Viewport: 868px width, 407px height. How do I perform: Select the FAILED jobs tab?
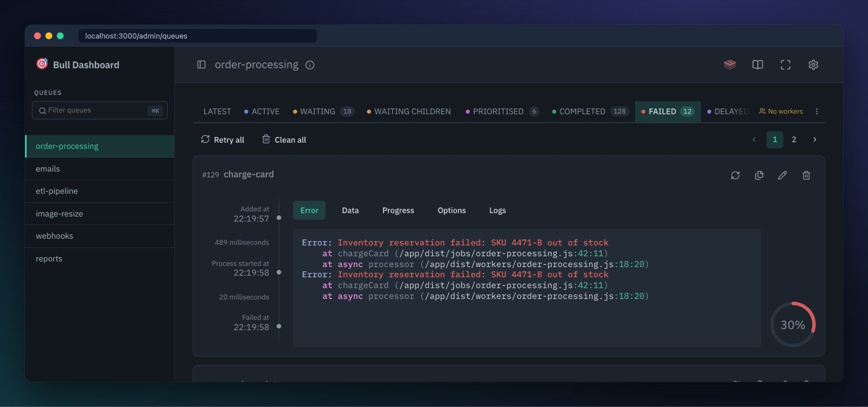point(668,111)
